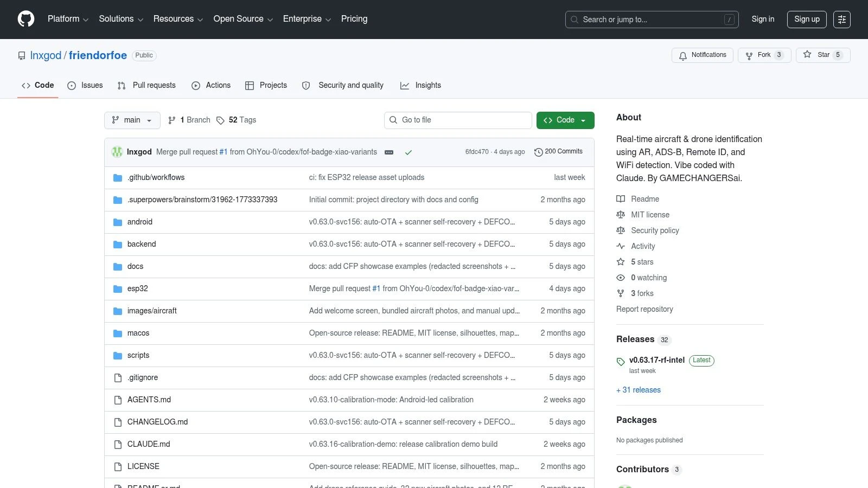Open the Pull requests tab

(146, 86)
